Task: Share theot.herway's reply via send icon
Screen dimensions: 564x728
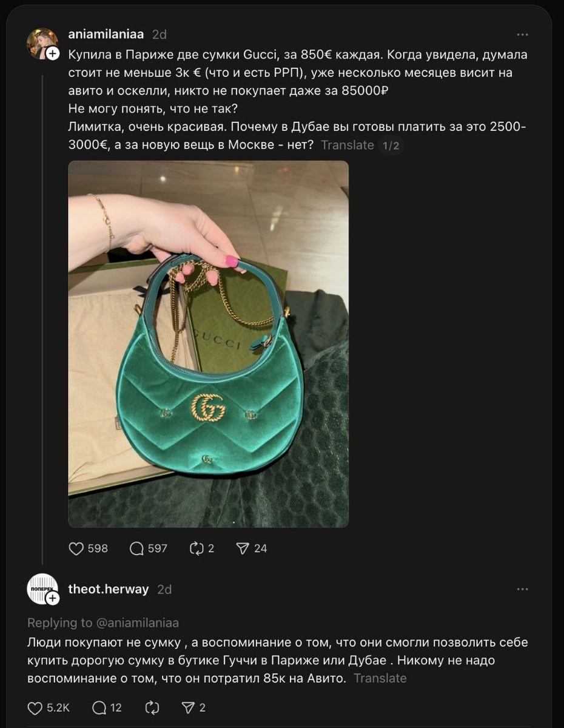Action: pos(188,707)
